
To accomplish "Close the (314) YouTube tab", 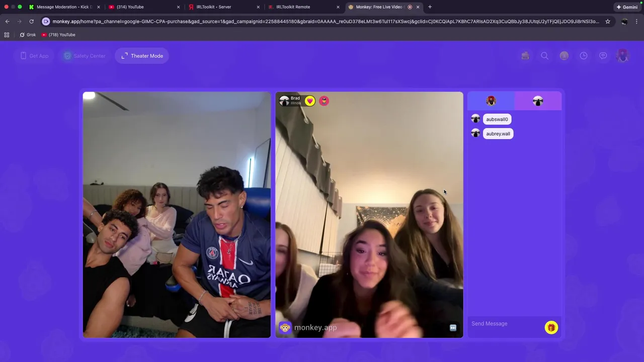I will tap(178, 7).
